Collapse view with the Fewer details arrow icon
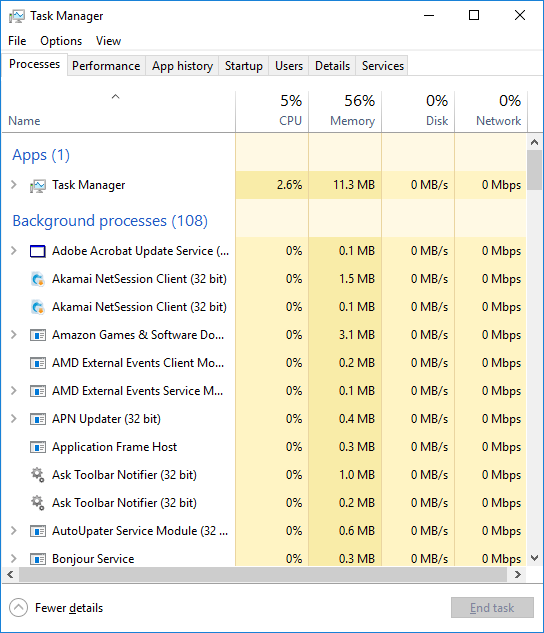544x633 pixels. pos(18,608)
